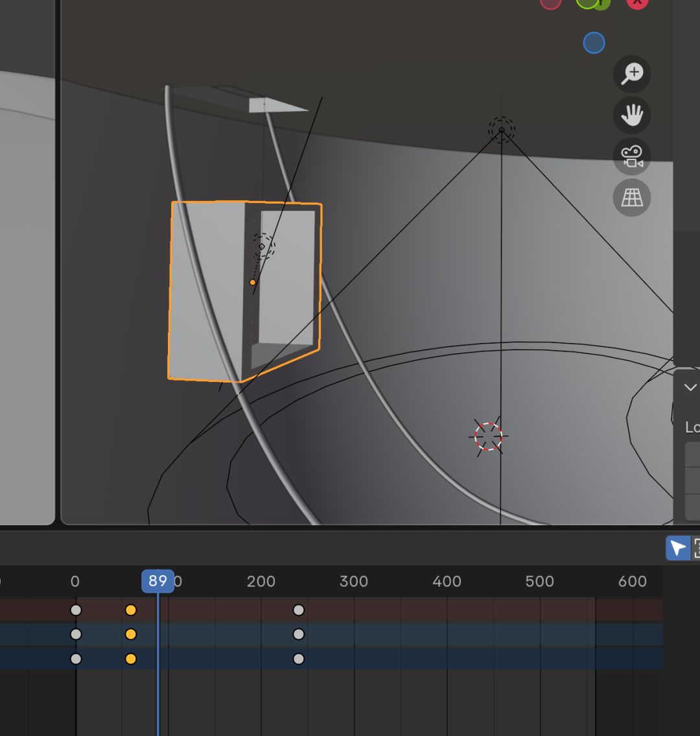Toggle camera view with the camera icon
This screenshot has width=700, height=736.
pos(632,157)
